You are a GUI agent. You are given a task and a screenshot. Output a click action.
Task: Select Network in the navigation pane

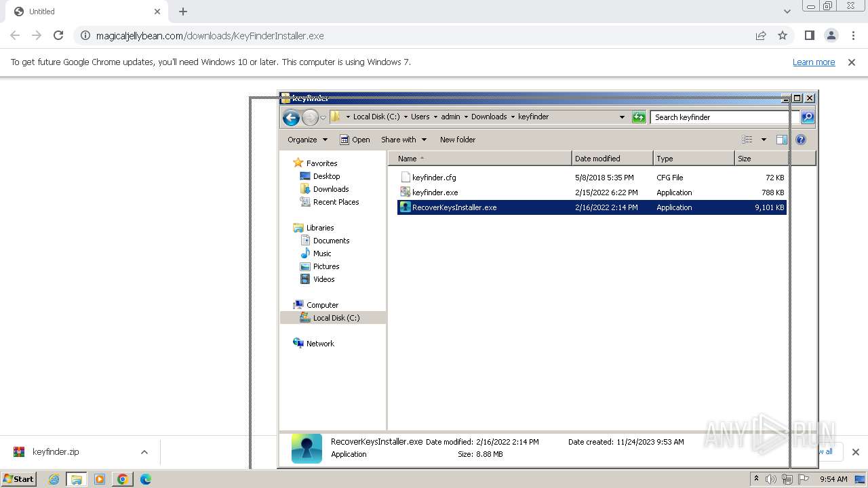pyautogui.click(x=320, y=344)
